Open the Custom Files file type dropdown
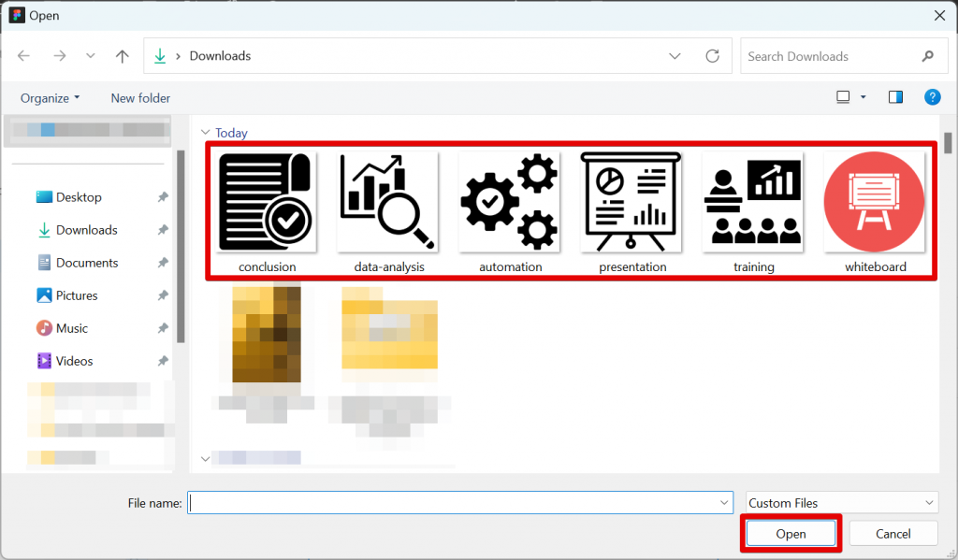This screenshot has height=560, width=958. coord(840,502)
